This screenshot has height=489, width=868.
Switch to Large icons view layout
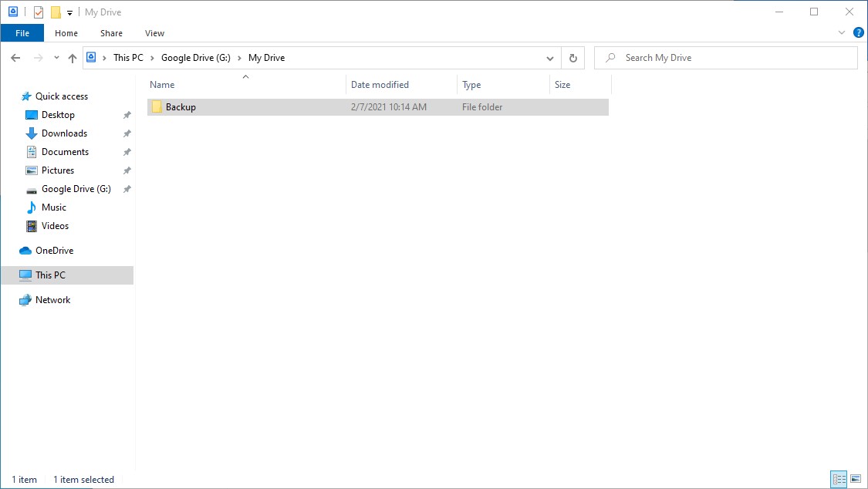(x=855, y=480)
